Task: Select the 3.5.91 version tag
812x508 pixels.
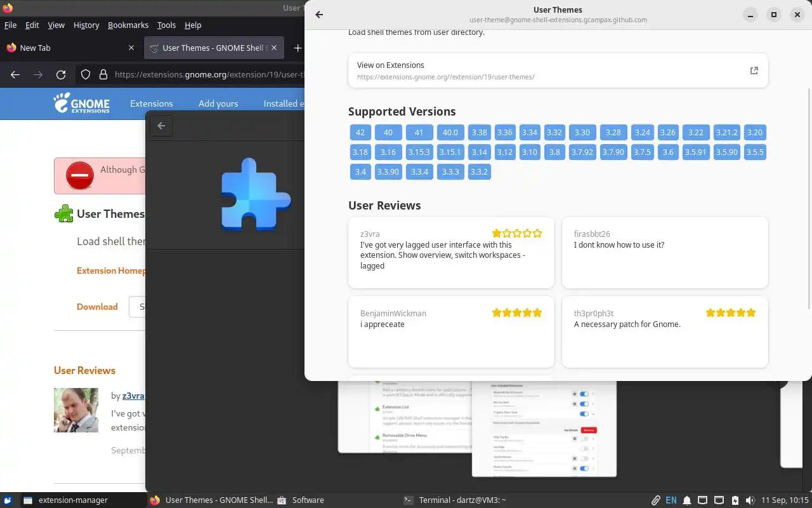Action: pyautogui.click(x=696, y=152)
